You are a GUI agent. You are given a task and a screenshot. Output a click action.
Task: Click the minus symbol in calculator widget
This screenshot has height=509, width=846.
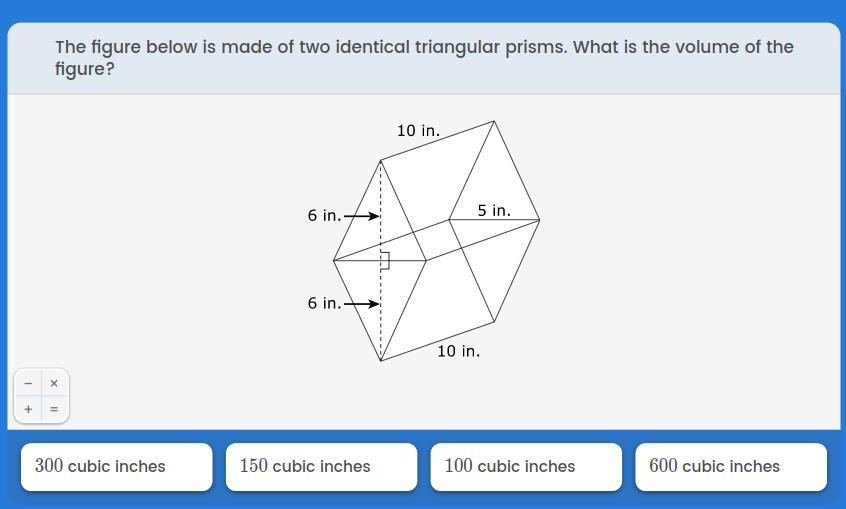pyautogui.click(x=28, y=383)
